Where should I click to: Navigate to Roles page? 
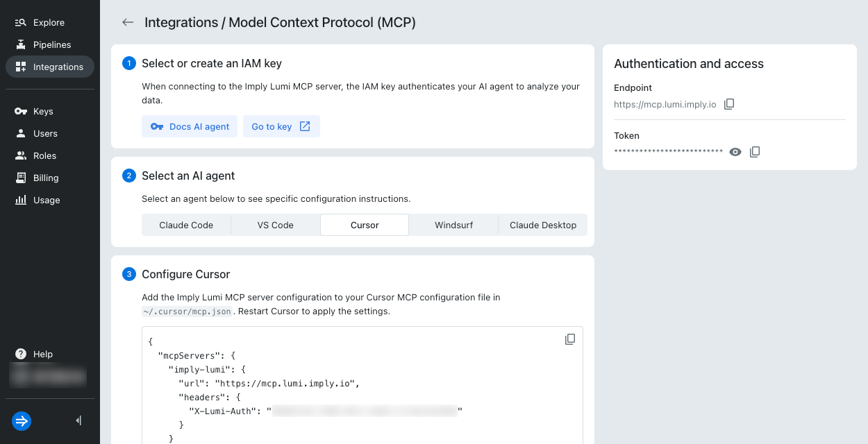tap(44, 155)
